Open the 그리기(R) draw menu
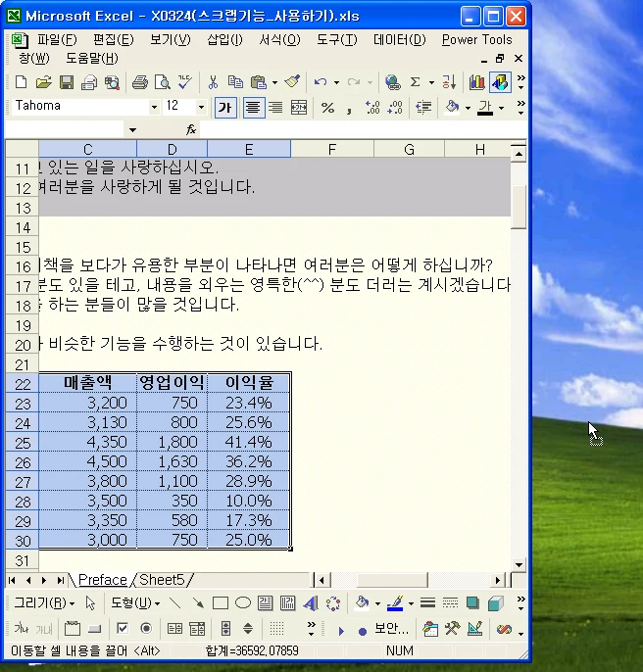This screenshot has width=643, height=672. click(x=44, y=603)
